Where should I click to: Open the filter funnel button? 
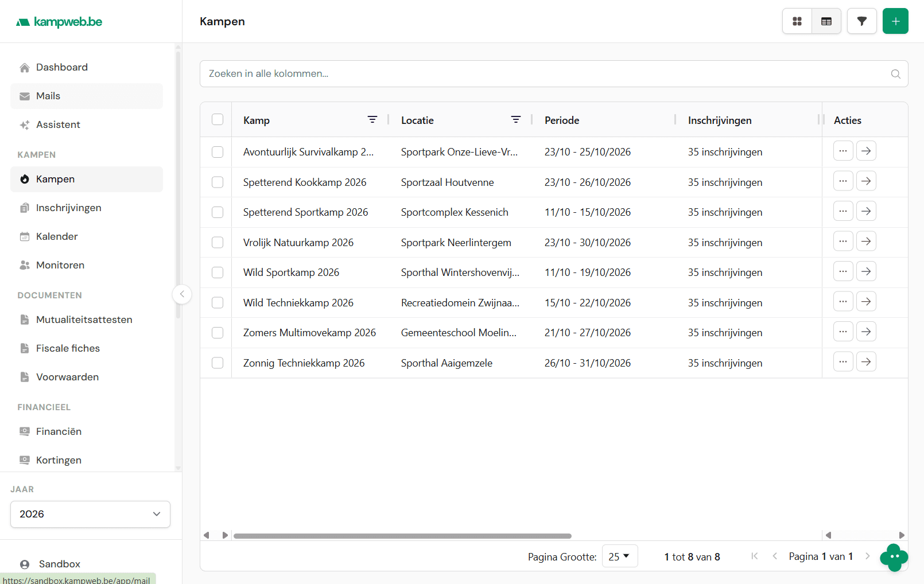point(862,21)
